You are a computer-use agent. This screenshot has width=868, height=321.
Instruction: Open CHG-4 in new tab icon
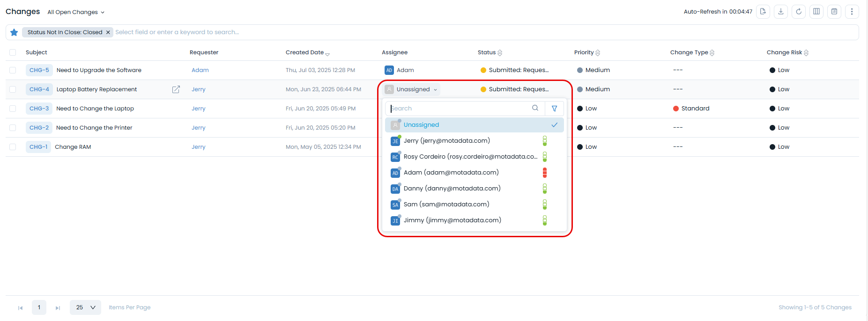(x=176, y=89)
